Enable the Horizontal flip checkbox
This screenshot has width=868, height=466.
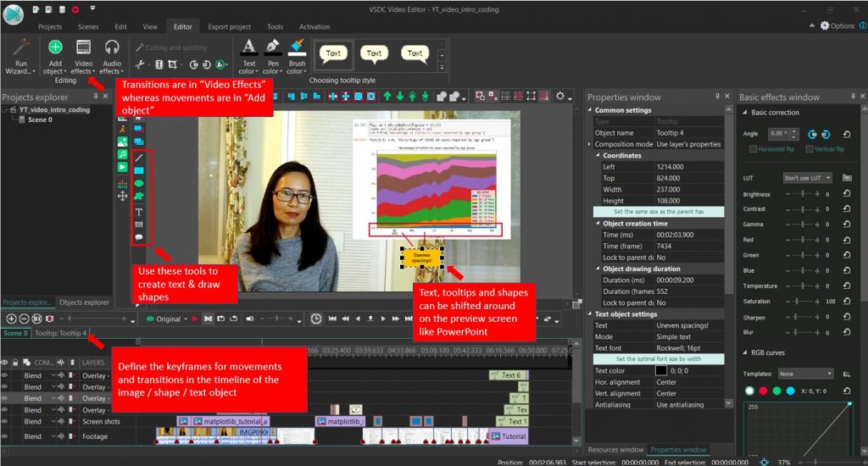(x=753, y=149)
